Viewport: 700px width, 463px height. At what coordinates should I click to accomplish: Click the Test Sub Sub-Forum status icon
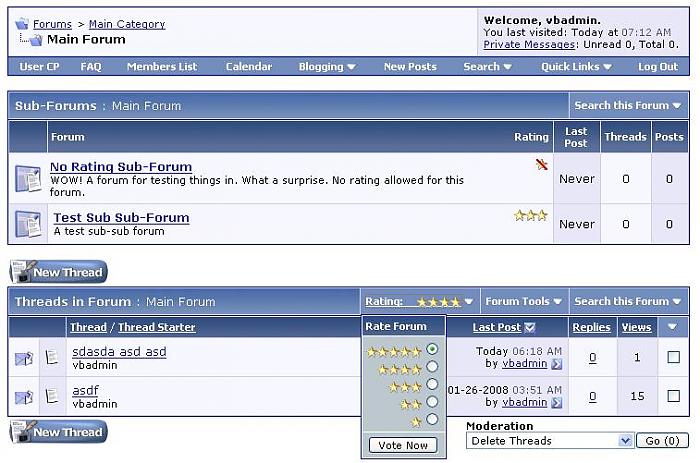(x=27, y=224)
